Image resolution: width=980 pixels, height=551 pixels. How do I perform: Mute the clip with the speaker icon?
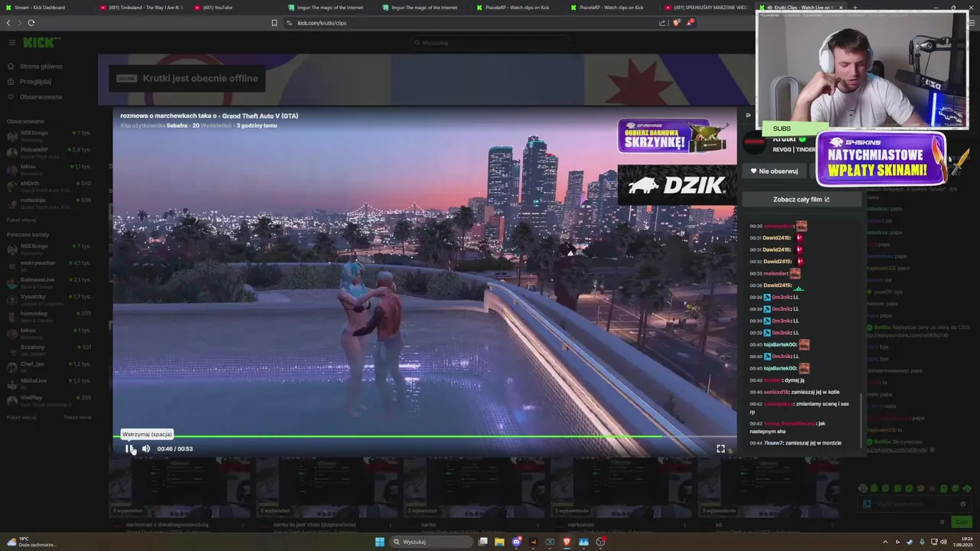coord(145,448)
